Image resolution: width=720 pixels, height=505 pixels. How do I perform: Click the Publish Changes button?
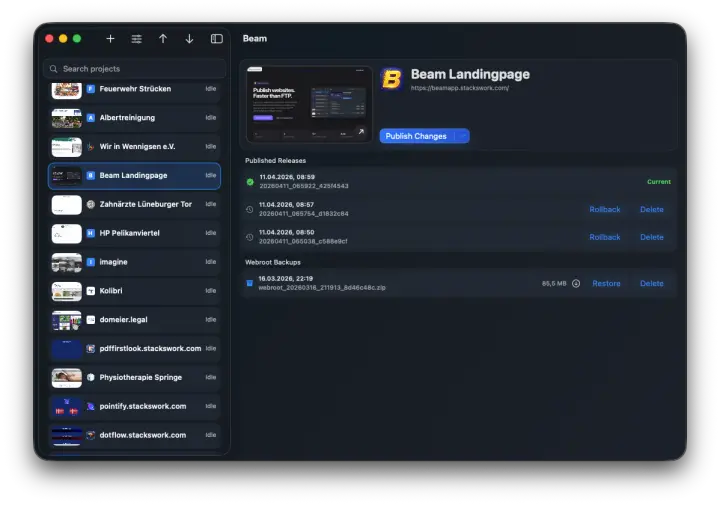point(416,136)
